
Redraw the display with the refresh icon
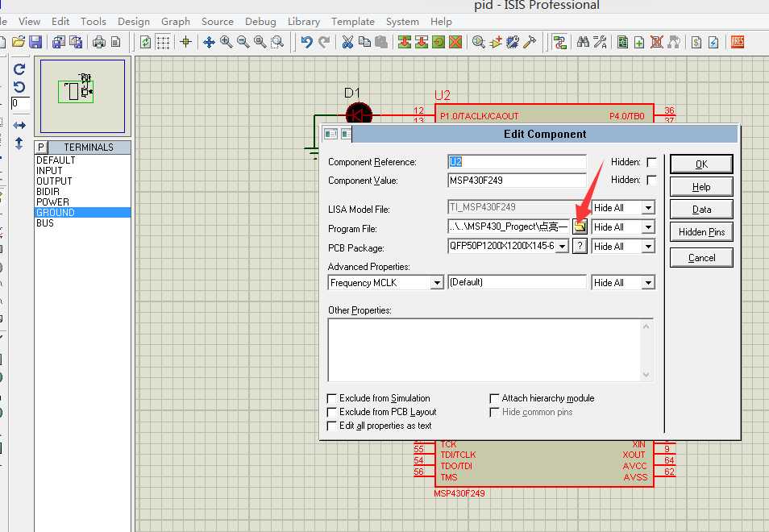pos(146,42)
